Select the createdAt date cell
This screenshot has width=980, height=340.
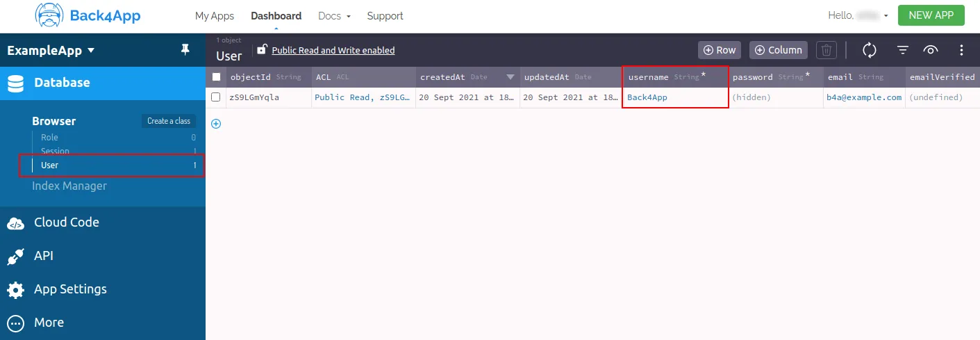tap(467, 97)
